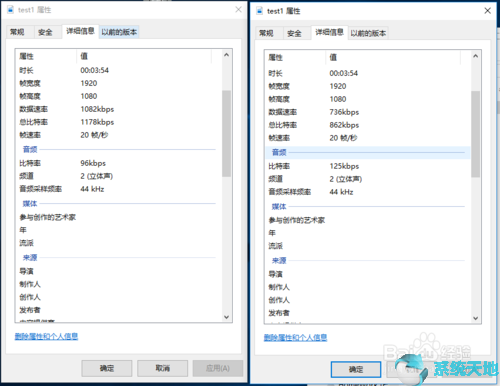This screenshot has width=500, height=386.
Task: Click 确定 button in left window
Action: [x=107, y=368]
